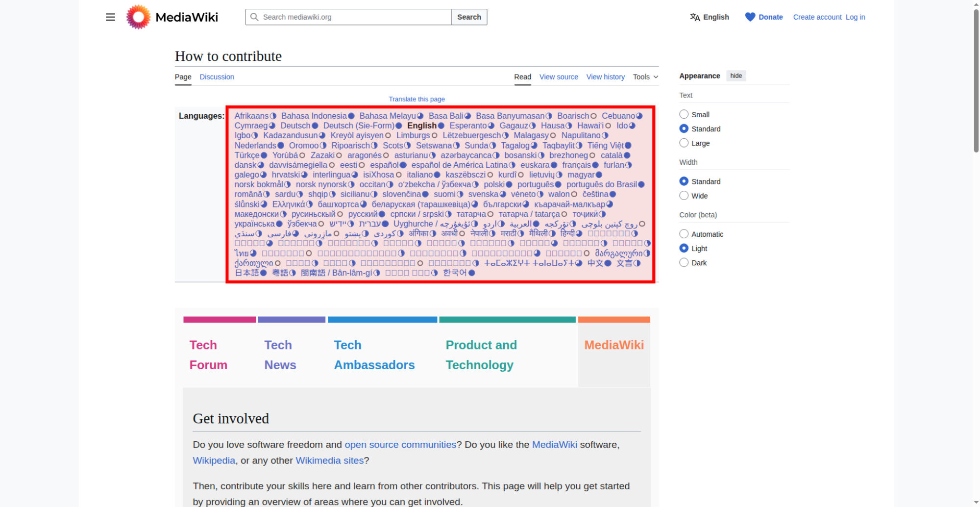The height and width of the screenshot is (507, 980).
Task: Click the progress circle next to 한국어
Action: tap(472, 273)
